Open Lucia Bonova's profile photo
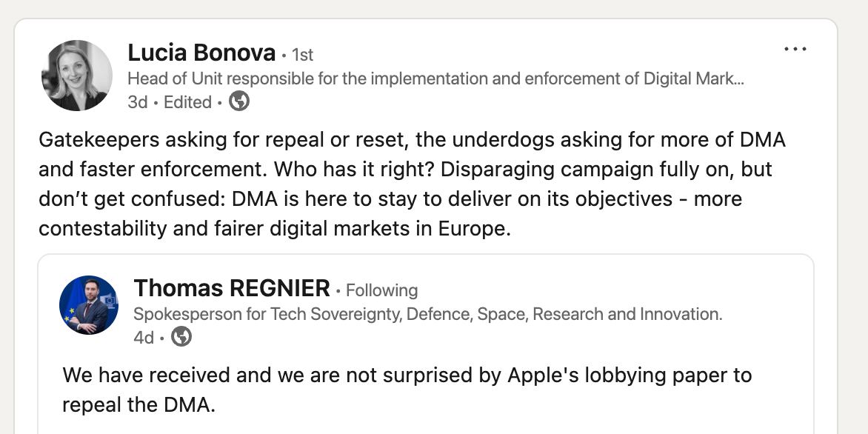The width and height of the screenshot is (868, 434). 76,76
